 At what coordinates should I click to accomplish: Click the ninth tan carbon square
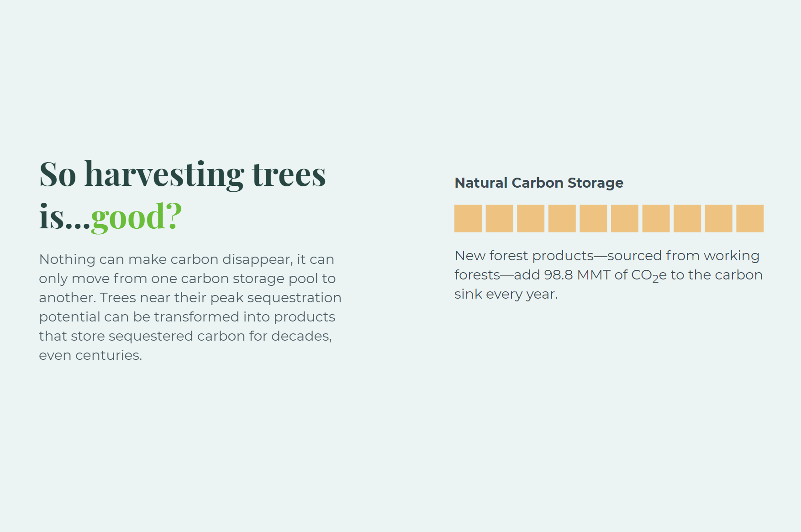point(719,218)
